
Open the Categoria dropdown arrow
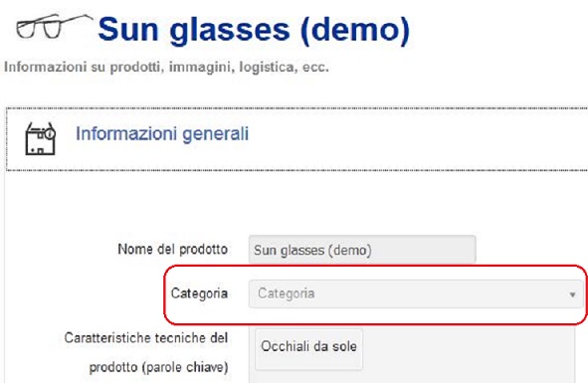[x=572, y=294]
